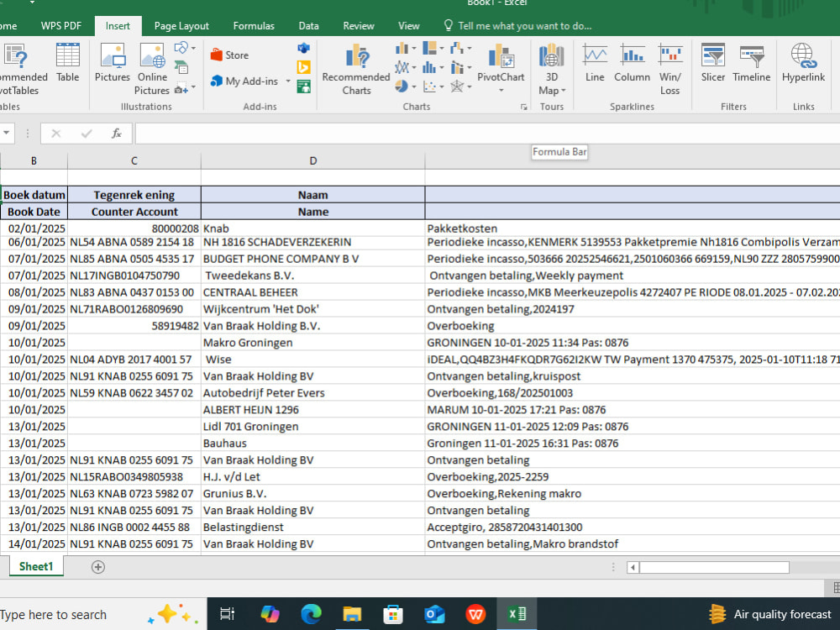The image size is (840, 630).
Task: Insert a combo chart
Action: click(x=457, y=67)
